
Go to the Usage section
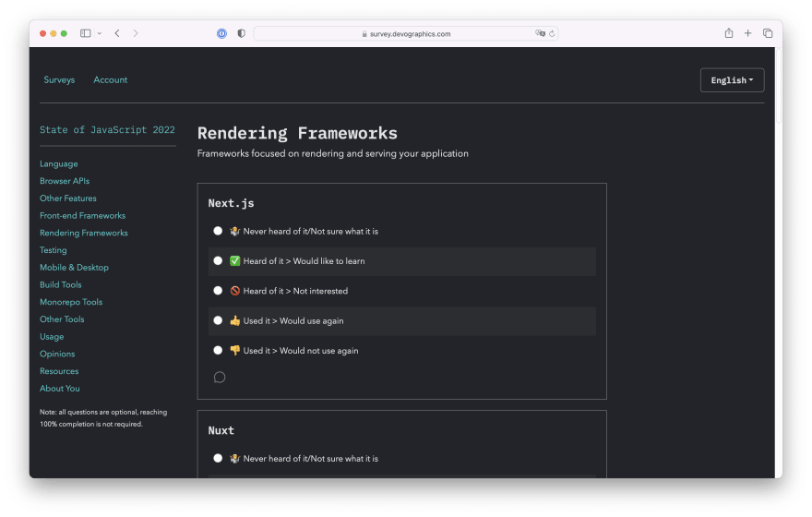click(52, 337)
